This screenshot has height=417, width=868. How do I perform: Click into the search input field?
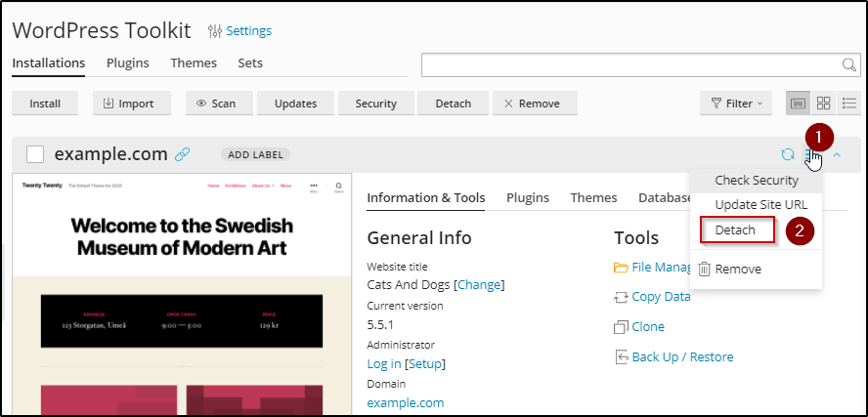630,64
